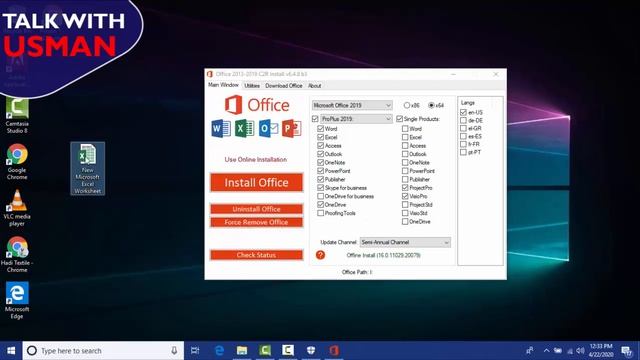Open the Microsoft Office 2019 version dropdown
This screenshot has height=360, width=640.
[352, 105]
